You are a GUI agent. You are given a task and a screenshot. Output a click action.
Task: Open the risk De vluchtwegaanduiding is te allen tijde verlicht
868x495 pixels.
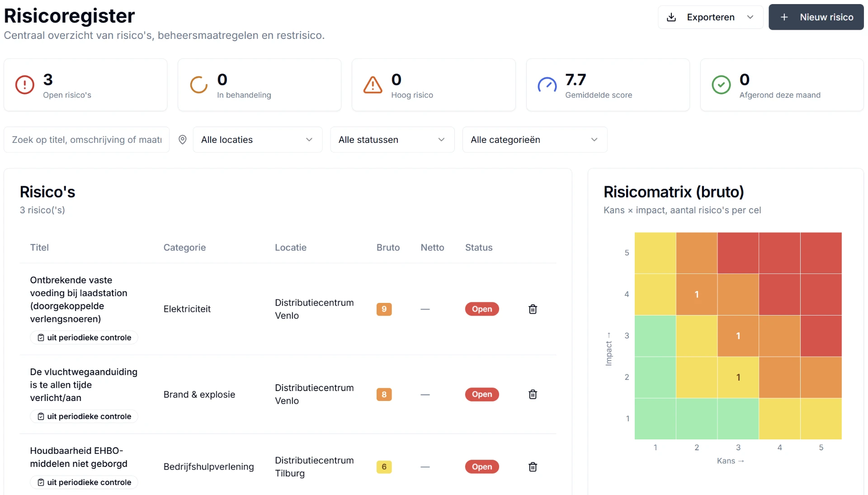tap(84, 385)
